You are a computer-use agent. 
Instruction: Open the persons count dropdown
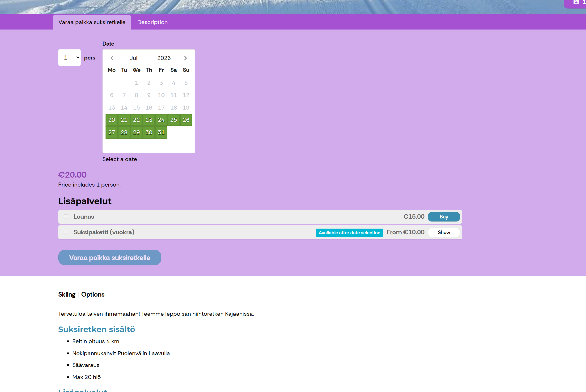coord(69,57)
